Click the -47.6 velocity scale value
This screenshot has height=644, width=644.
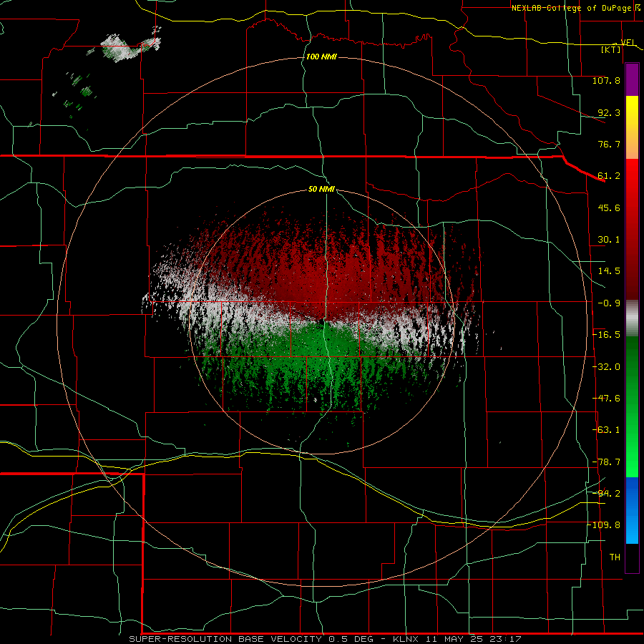tap(606, 399)
